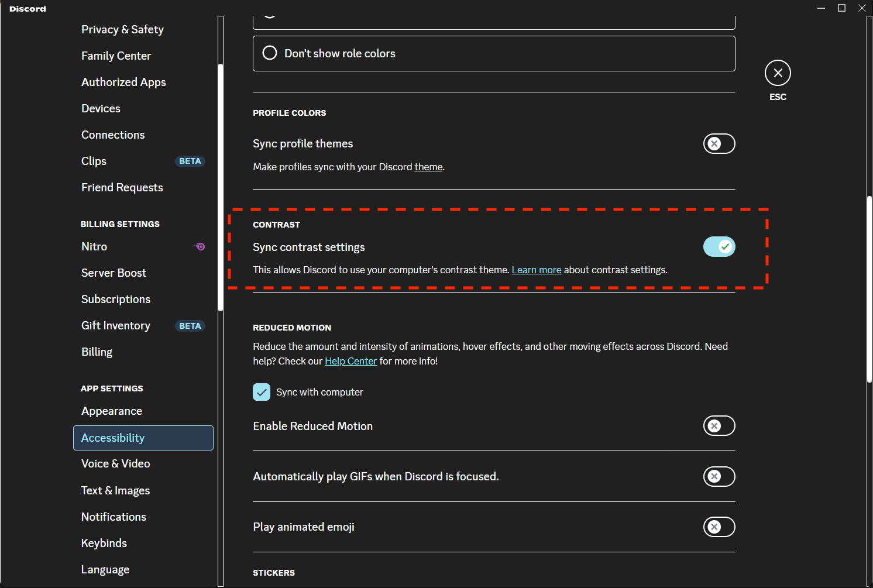873x588 pixels.
Task: Turn off Sync contrast settings toggle
Action: (x=719, y=247)
